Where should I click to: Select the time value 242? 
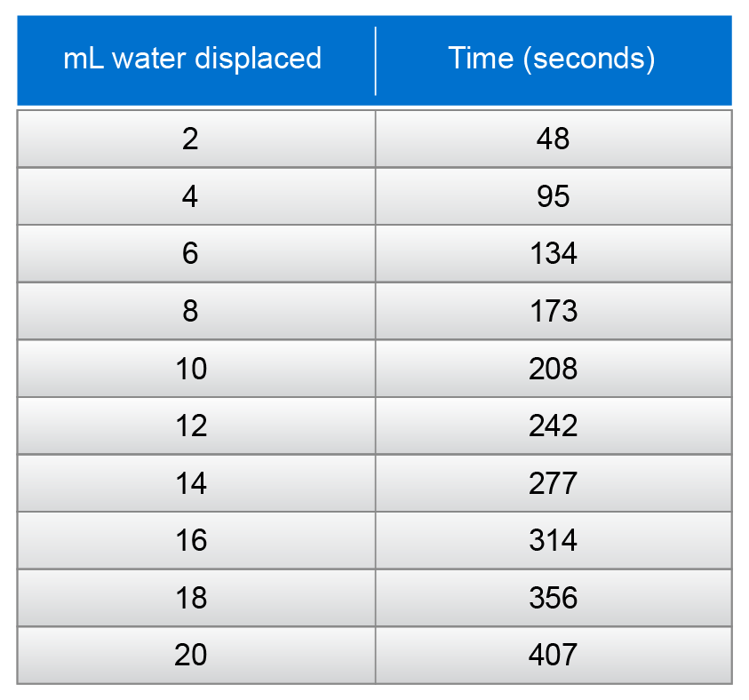(553, 426)
